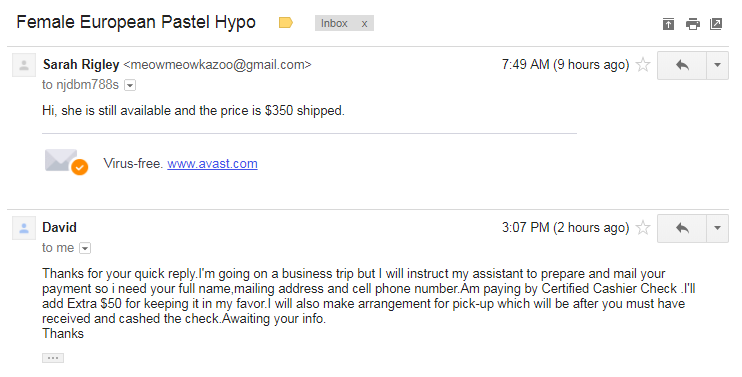Click the expand all archive icon
Image resolution: width=742 pixels, height=377 pixels.
point(668,24)
